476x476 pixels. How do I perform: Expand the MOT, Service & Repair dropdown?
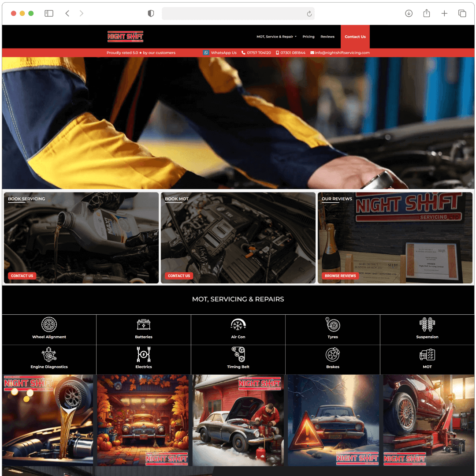(x=276, y=37)
